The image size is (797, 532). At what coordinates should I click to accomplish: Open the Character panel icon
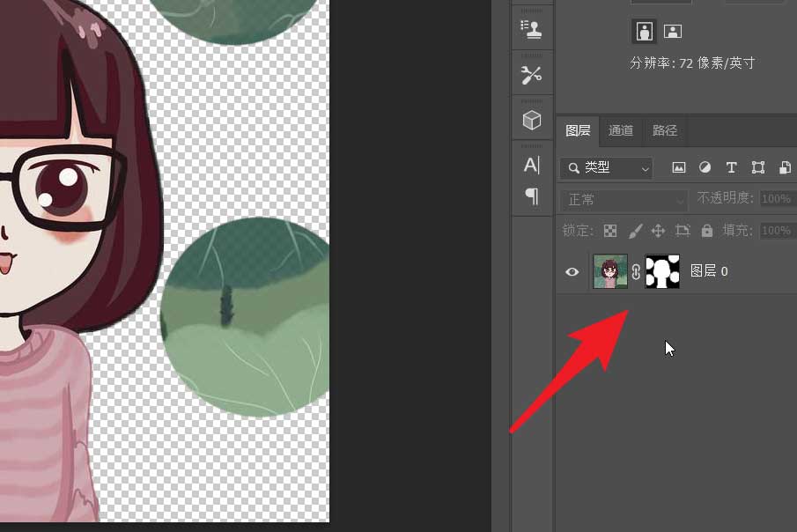[532, 166]
